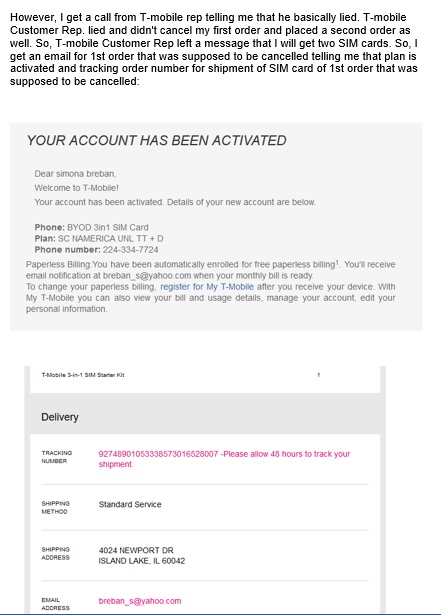The image size is (441, 615).
Task: Select the phone number 224-334-7724
Action: tap(131, 250)
